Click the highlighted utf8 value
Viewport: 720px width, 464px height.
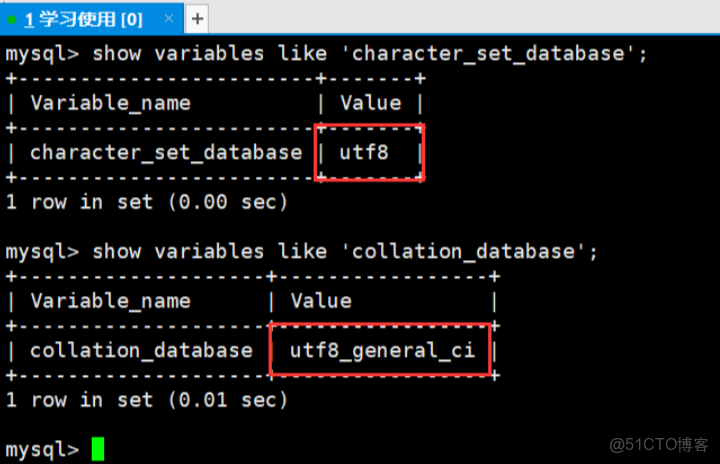[363, 152]
